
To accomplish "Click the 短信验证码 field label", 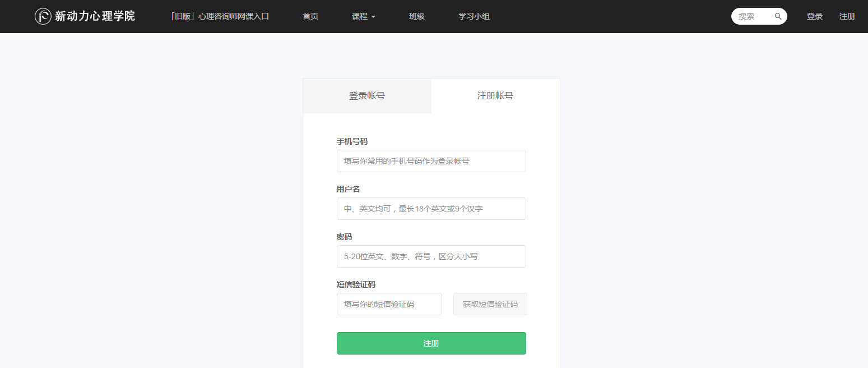I will click(x=356, y=284).
